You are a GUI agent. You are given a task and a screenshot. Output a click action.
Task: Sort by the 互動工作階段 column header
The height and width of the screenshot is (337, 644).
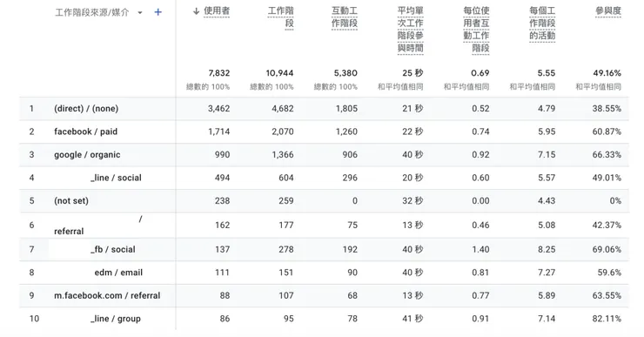tap(345, 17)
